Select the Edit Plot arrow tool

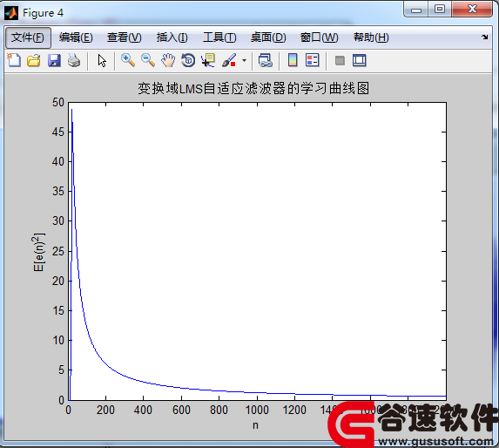[x=102, y=60]
